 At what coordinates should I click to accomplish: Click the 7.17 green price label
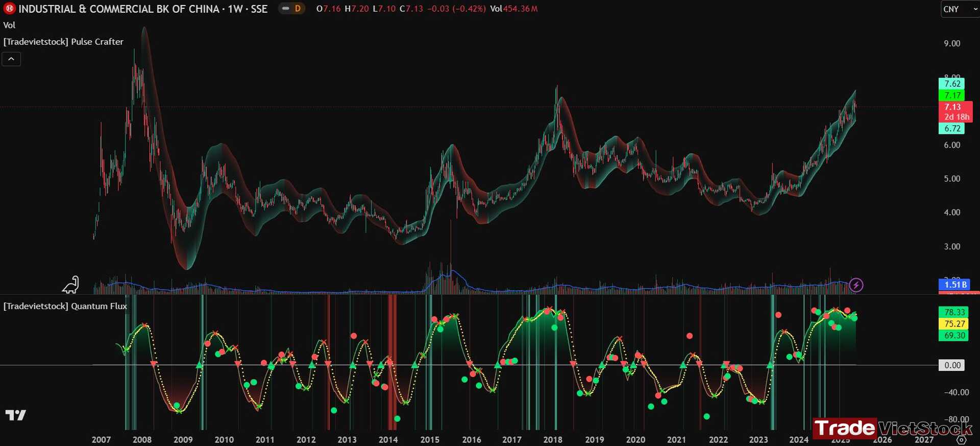tap(952, 95)
